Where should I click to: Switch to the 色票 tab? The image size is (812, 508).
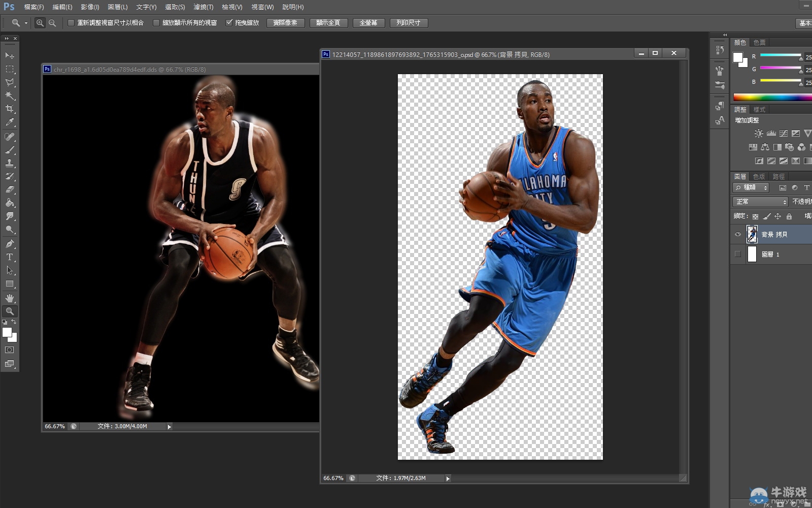(759, 42)
